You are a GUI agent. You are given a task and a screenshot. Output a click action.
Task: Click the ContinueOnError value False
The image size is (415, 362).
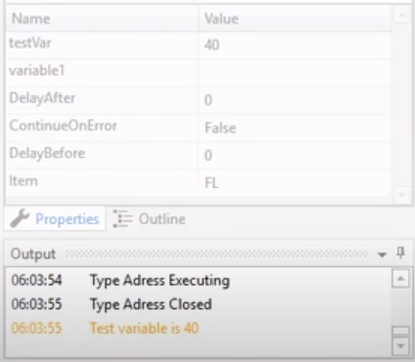[x=220, y=128]
